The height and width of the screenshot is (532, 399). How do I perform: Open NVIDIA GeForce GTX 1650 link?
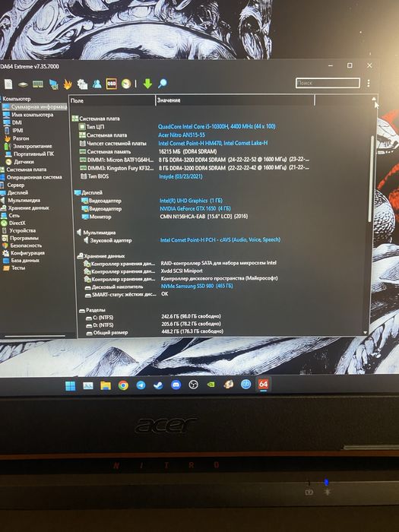(x=195, y=209)
